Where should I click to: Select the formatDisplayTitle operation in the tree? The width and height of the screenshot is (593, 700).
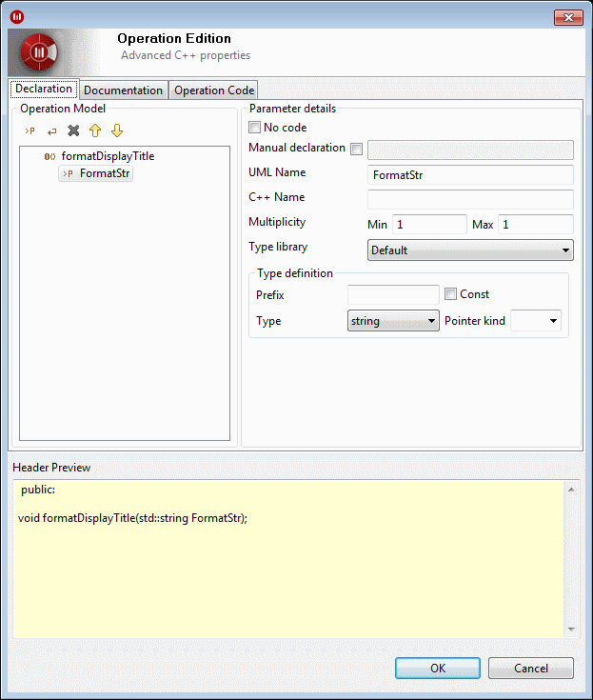(x=107, y=156)
